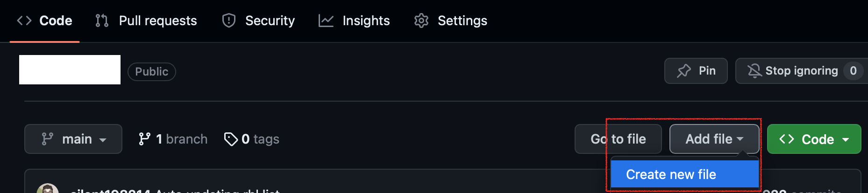Click the Code tab angle-brackets icon
This screenshot has height=193, width=868.
(x=24, y=21)
